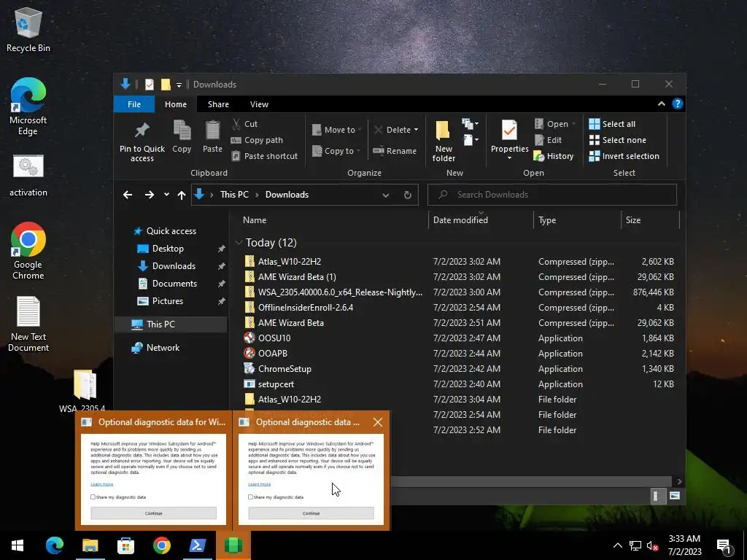
Task: Click the Windows Start button
Action: tap(18, 545)
